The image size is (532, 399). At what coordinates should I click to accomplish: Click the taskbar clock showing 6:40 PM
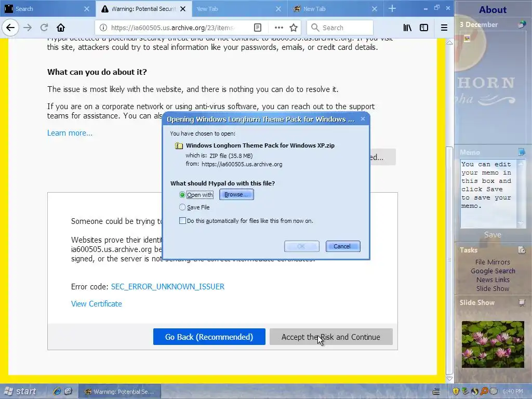point(513,391)
